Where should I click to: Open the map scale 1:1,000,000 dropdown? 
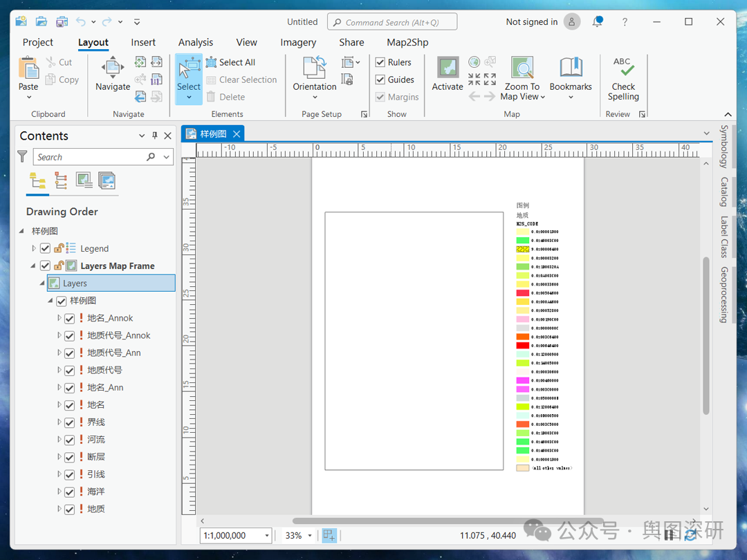point(267,536)
